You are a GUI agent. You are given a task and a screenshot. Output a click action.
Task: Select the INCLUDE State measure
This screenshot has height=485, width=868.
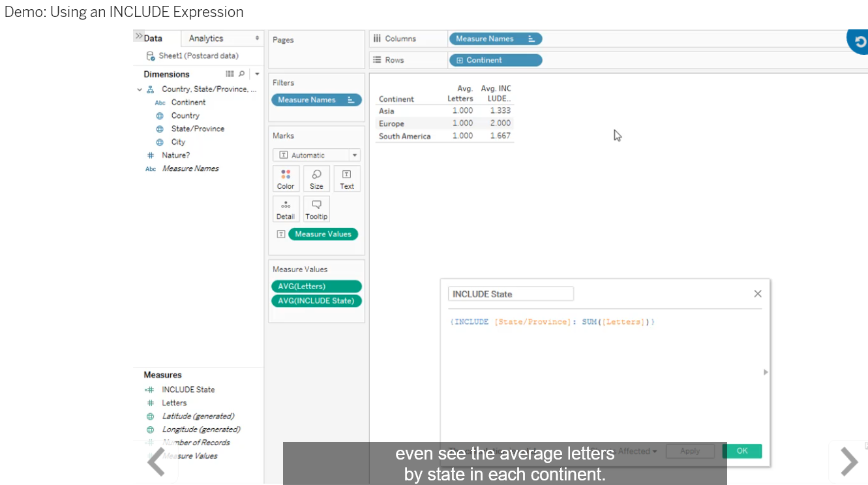(188, 390)
